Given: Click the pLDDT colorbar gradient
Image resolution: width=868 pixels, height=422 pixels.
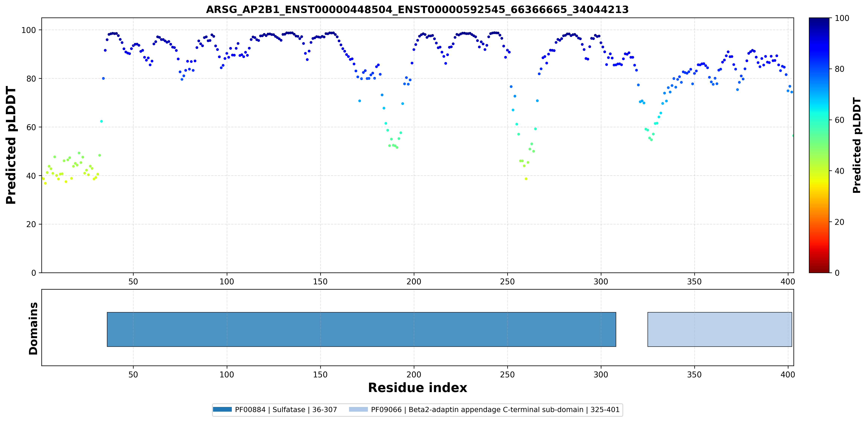Looking at the screenshot, I should click(x=819, y=145).
